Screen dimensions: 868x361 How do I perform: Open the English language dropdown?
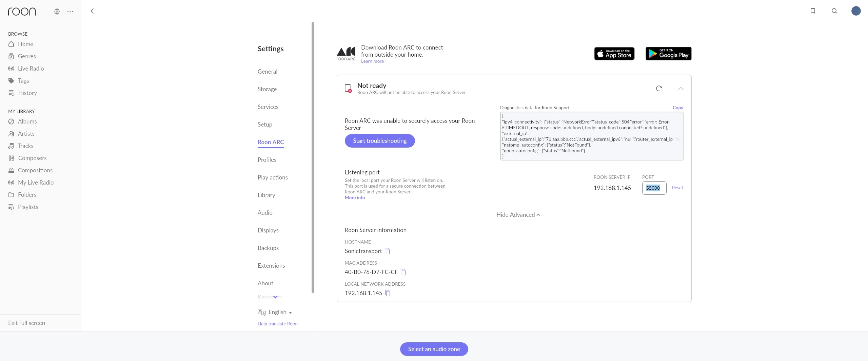(x=275, y=312)
